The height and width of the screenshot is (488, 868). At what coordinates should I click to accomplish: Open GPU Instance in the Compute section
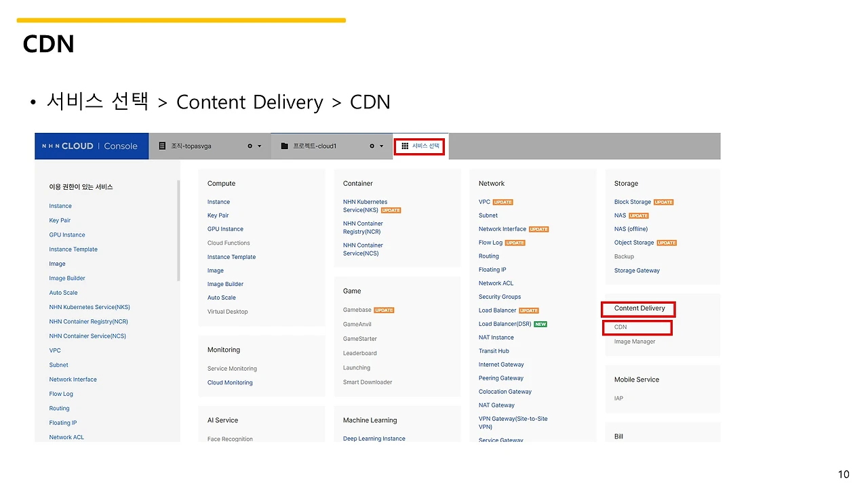(x=225, y=229)
